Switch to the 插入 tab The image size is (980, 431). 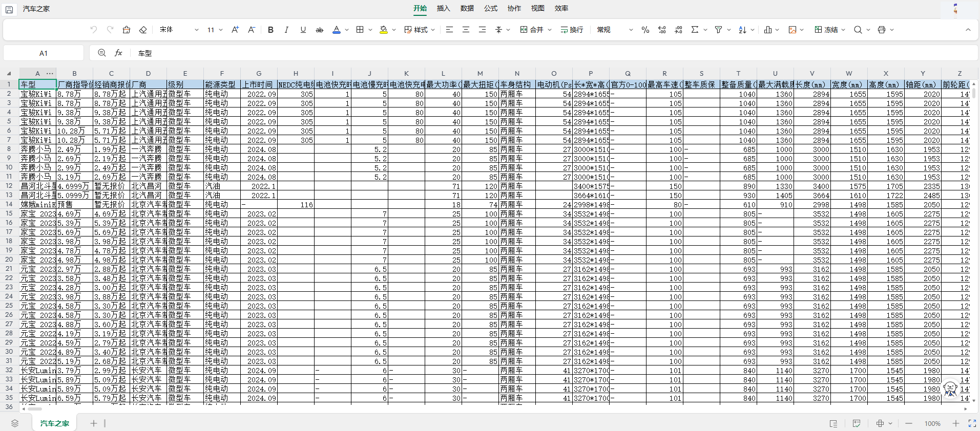(444, 8)
